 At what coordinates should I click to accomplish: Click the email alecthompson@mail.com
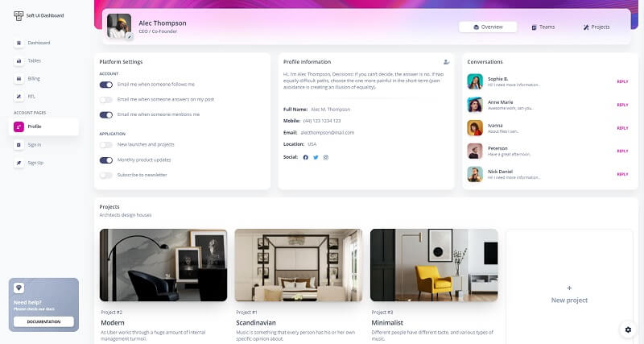328,133
